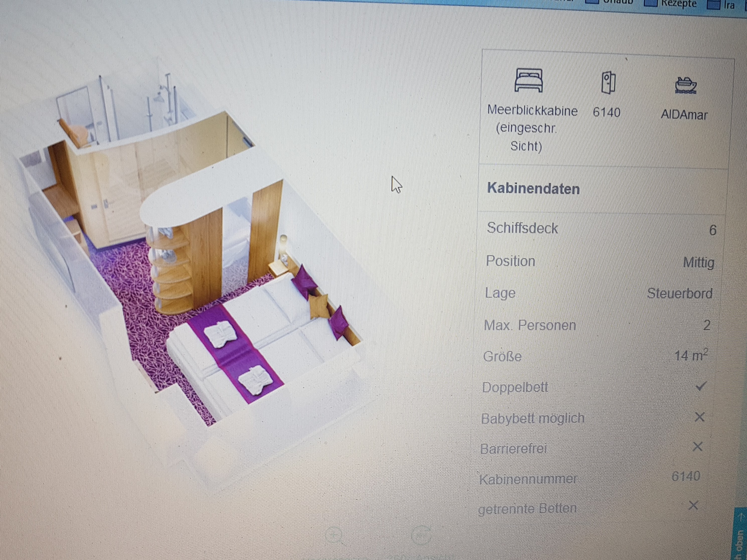Click the faint circular arrow icon at the bottom
Screen dimensions: 747x560
[421, 535]
